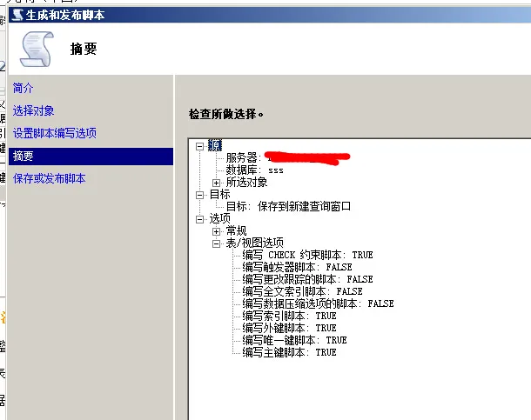Click the script wizard title bar icon
This screenshot has height=420, width=531.
[x=17, y=15]
